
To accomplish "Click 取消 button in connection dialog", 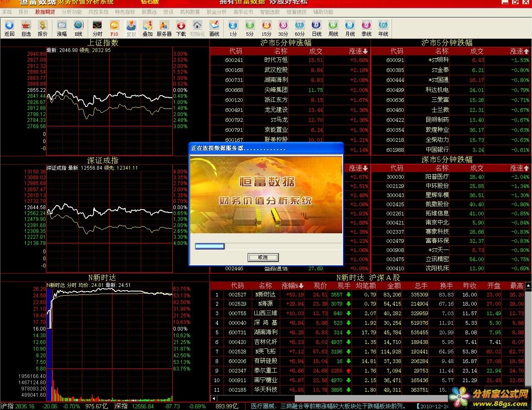I will point(263,257).
